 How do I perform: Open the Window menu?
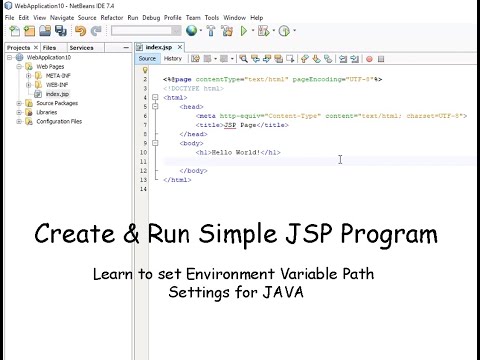coord(234,18)
